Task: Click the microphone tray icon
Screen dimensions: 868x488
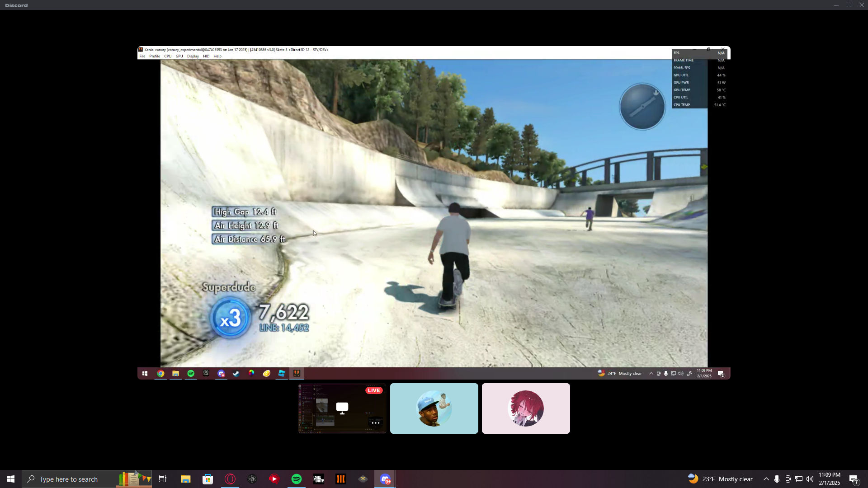Action: point(777,479)
